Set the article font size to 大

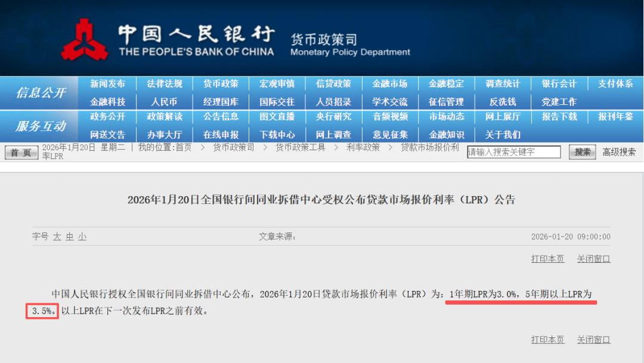point(57,237)
